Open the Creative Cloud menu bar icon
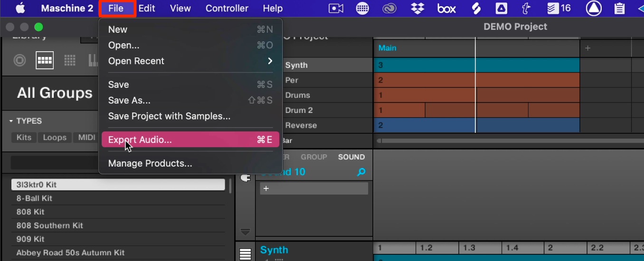The width and height of the screenshot is (644, 261). [x=389, y=8]
